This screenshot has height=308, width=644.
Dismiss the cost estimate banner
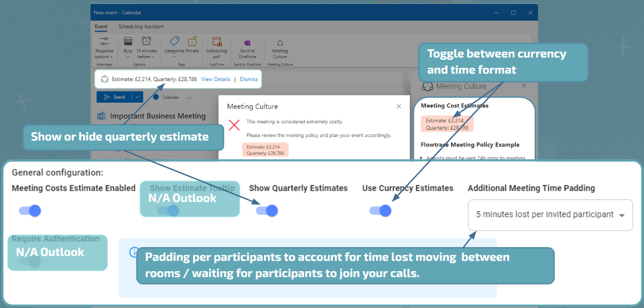click(x=249, y=79)
